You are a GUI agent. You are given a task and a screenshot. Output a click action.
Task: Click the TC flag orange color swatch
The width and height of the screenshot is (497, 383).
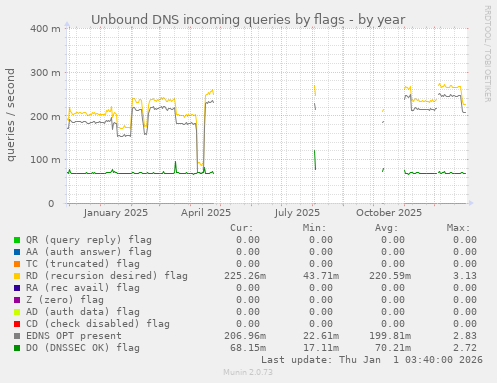pyautogui.click(x=17, y=264)
